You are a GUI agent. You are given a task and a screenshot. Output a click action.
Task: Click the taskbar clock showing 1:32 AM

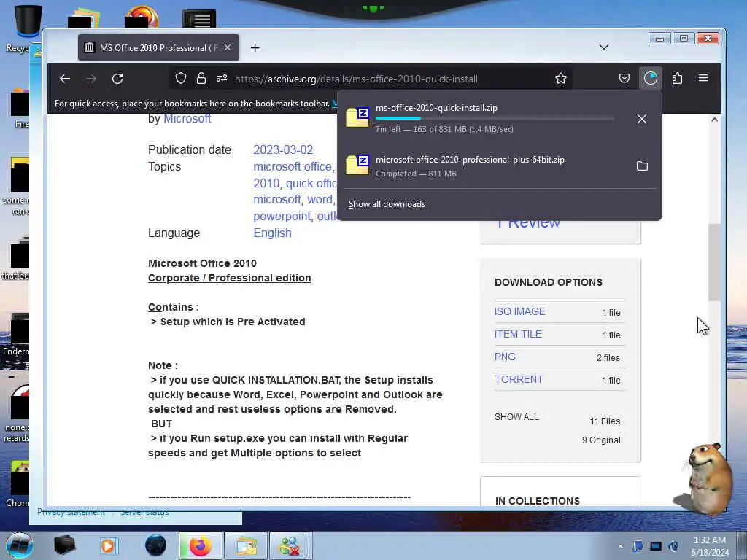coord(710,546)
